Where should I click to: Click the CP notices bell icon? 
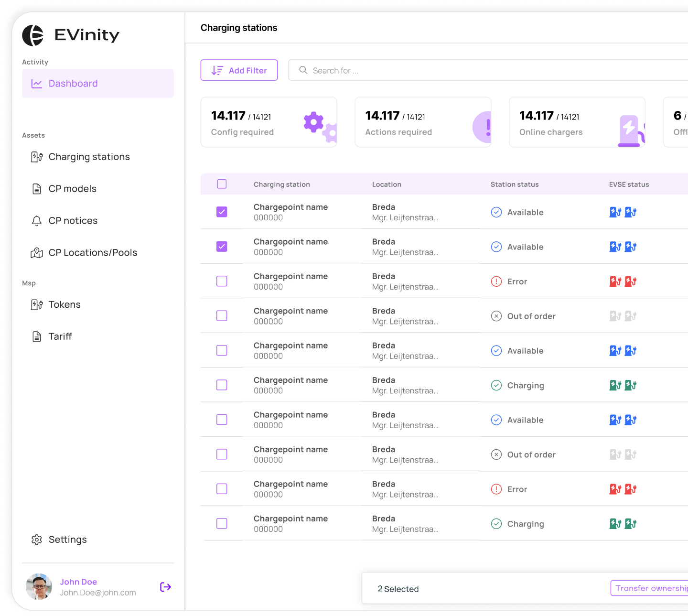[37, 220]
